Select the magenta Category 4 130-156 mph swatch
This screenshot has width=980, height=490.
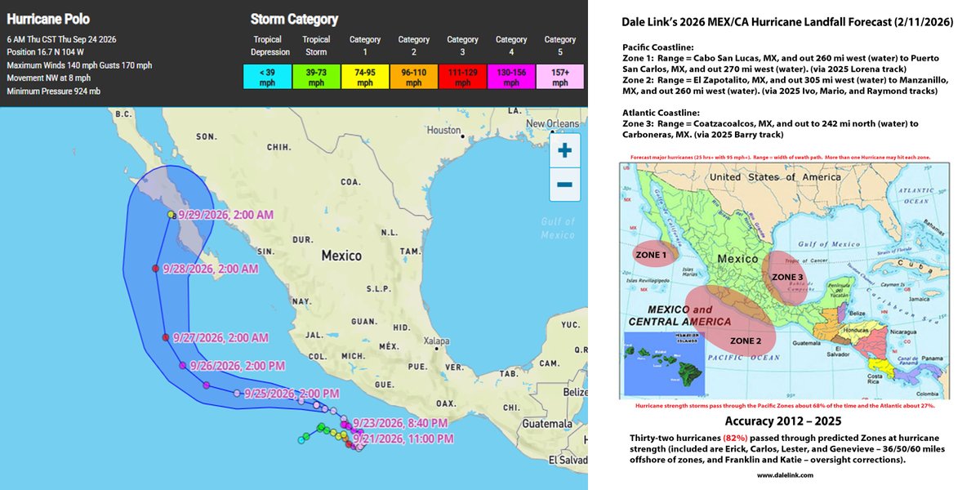pos(511,77)
